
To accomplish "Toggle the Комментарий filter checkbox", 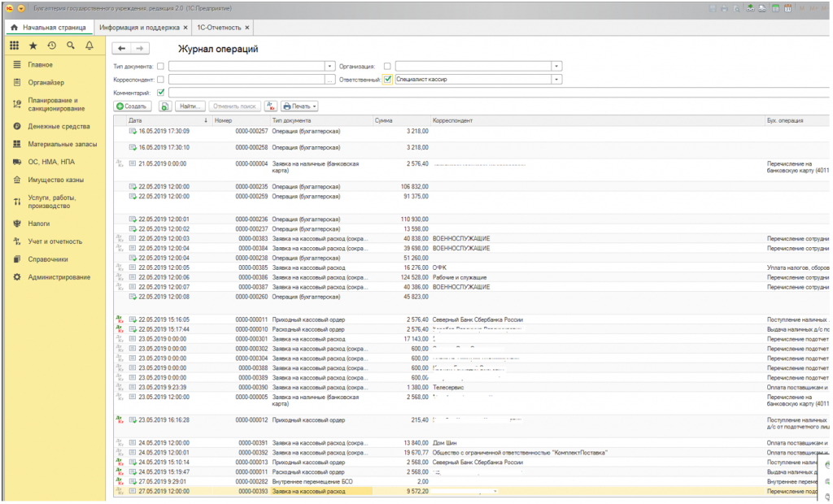I will (x=160, y=93).
